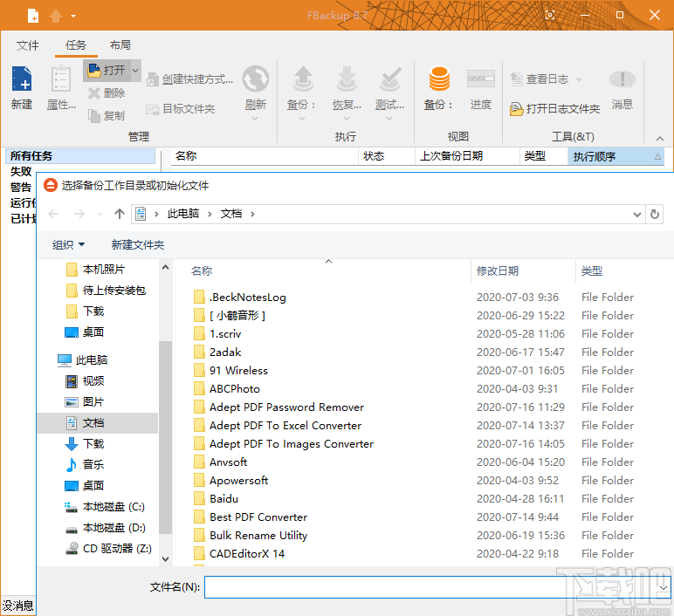The width and height of the screenshot is (674, 616).
Task: Click New folder (新建文件夹) button
Action: pos(138,245)
